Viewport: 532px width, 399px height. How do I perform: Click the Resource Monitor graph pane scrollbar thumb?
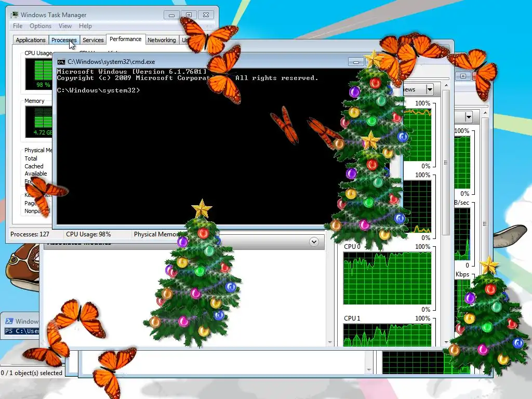[446, 163]
